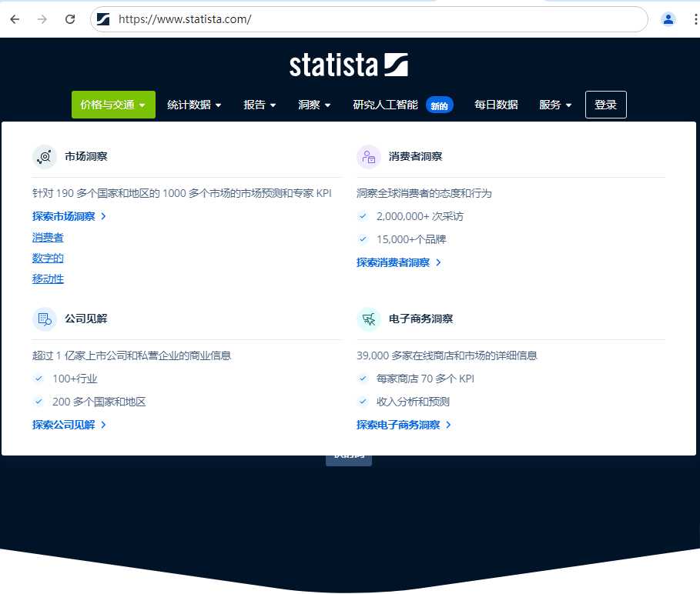Follow the 探索公司见解 link
This screenshot has height=594, width=700.
[69, 425]
